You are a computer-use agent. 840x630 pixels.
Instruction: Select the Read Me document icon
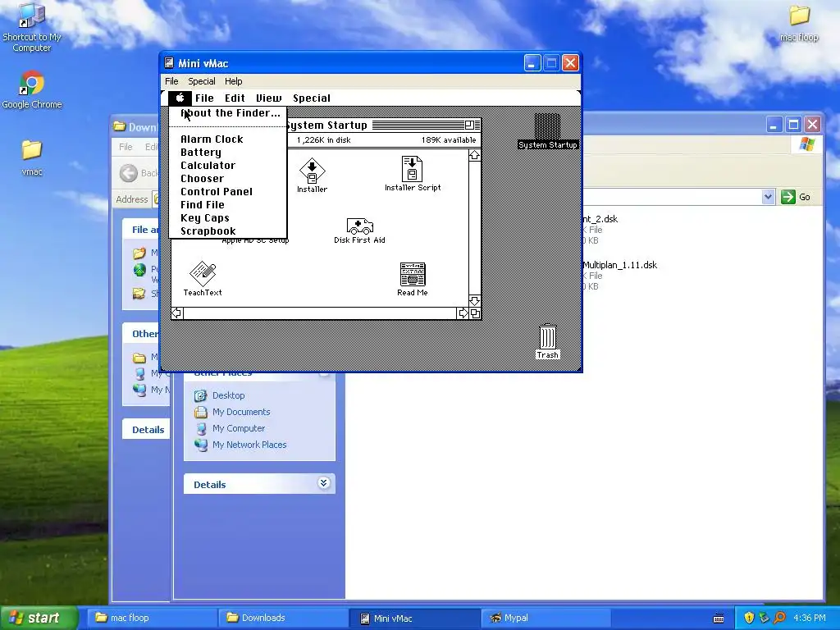point(413,275)
